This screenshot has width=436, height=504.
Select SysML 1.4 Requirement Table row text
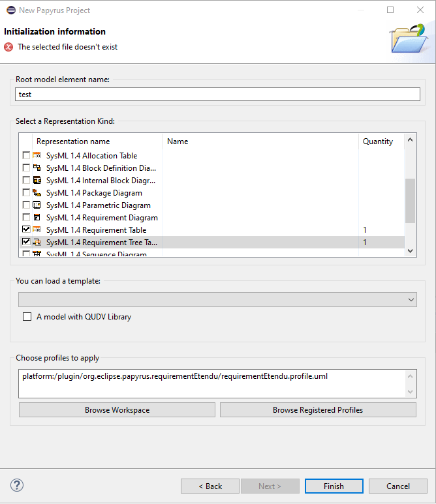96,230
